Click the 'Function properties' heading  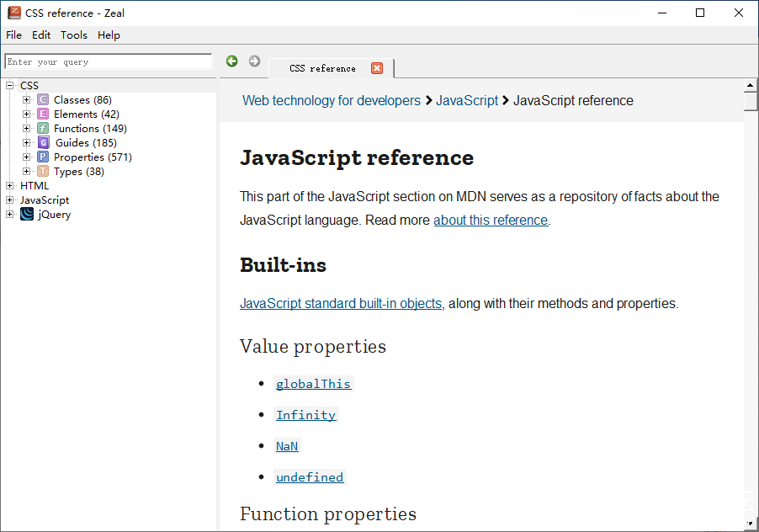pos(328,514)
